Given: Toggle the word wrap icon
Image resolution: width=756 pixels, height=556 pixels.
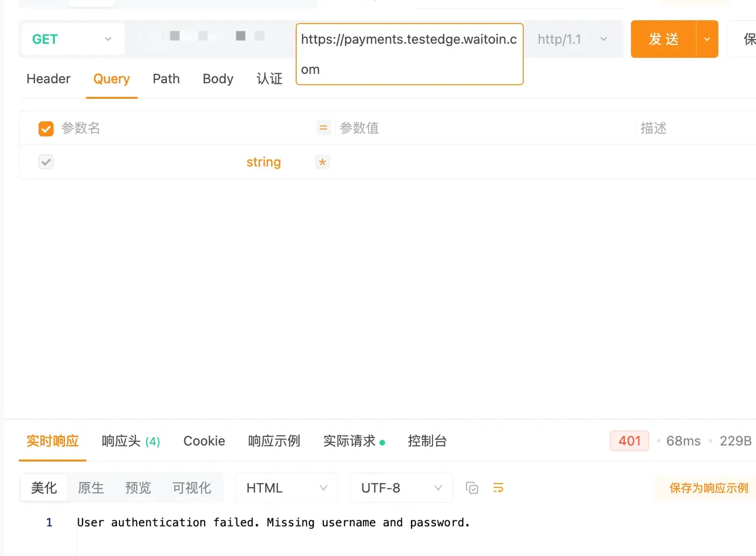Looking at the screenshot, I should [498, 488].
